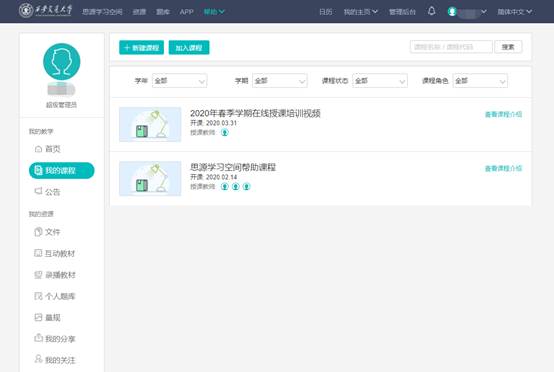Expand the 学年 dropdown
The width and height of the screenshot is (554, 372).
tap(179, 81)
